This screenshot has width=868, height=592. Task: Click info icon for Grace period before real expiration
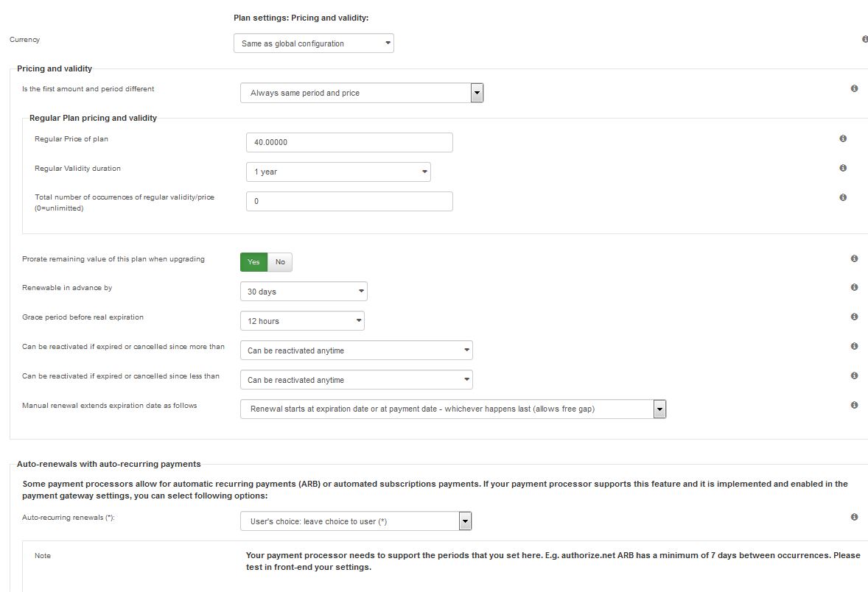pyautogui.click(x=854, y=317)
